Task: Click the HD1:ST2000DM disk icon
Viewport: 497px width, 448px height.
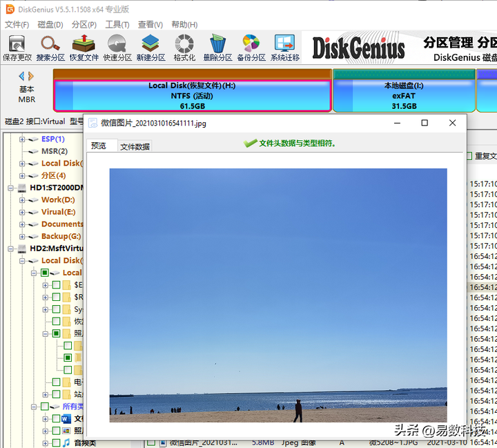Action: point(22,188)
